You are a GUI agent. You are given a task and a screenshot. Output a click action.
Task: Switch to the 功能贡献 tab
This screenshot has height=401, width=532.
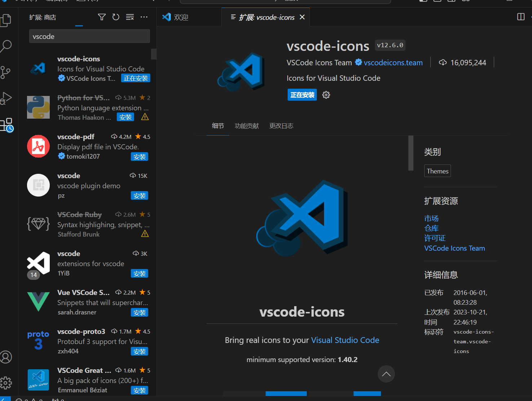tap(247, 126)
